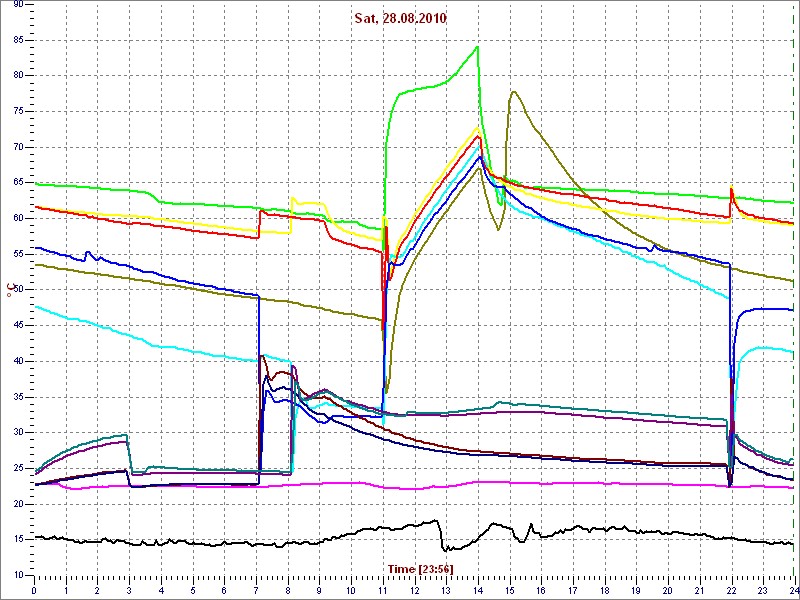This screenshot has width=800, height=600.
Task: Pick the hour 5 label on time axis
Action: pos(192,589)
